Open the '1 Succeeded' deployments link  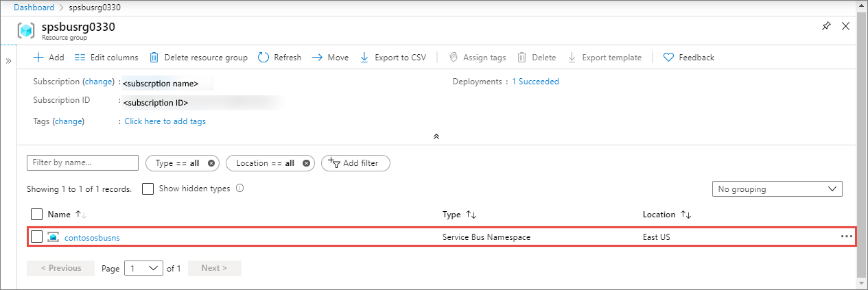pyautogui.click(x=535, y=82)
